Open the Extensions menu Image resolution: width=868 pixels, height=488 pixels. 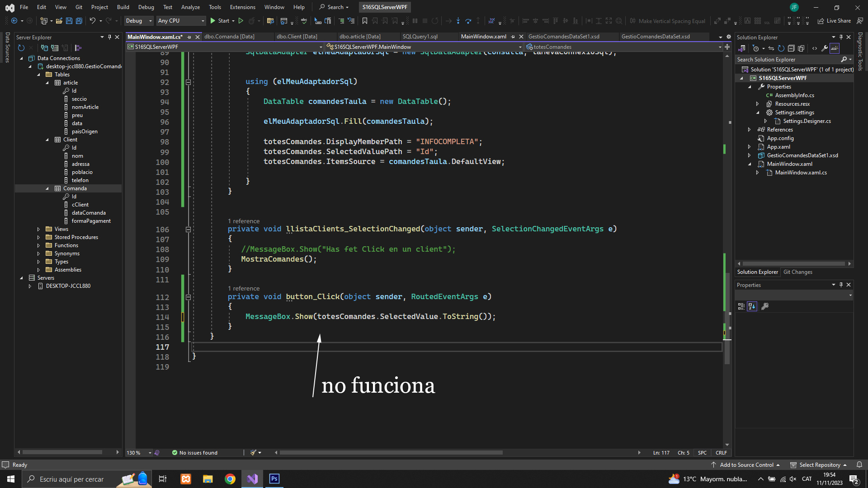(x=242, y=7)
